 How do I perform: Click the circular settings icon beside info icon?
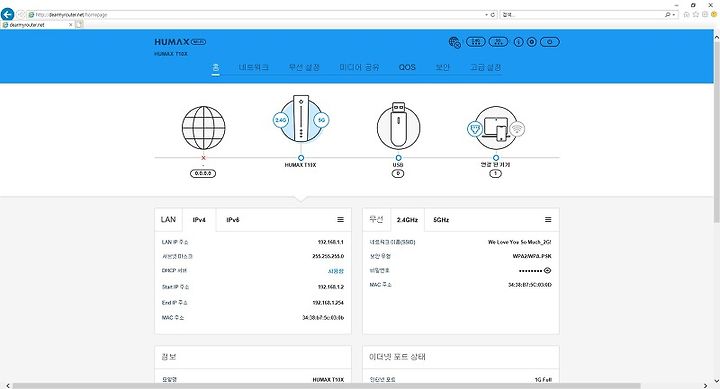pyautogui.click(x=532, y=42)
